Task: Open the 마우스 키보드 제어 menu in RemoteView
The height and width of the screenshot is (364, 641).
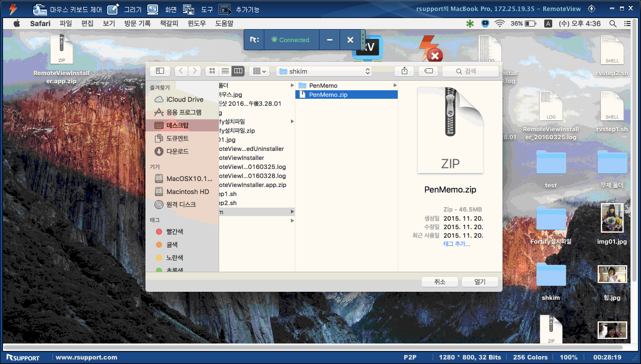Action: click(x=67, y=9)
